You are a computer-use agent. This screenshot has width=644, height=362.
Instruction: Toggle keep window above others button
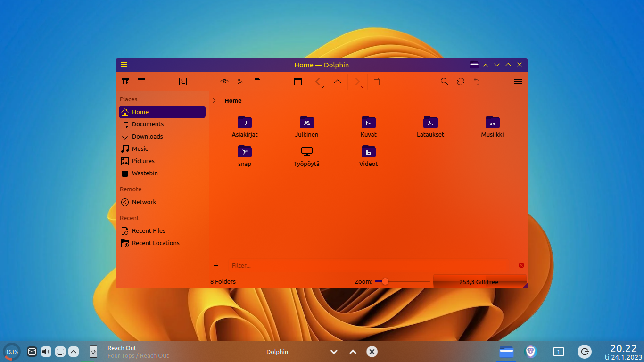click(x=486, y=65)
